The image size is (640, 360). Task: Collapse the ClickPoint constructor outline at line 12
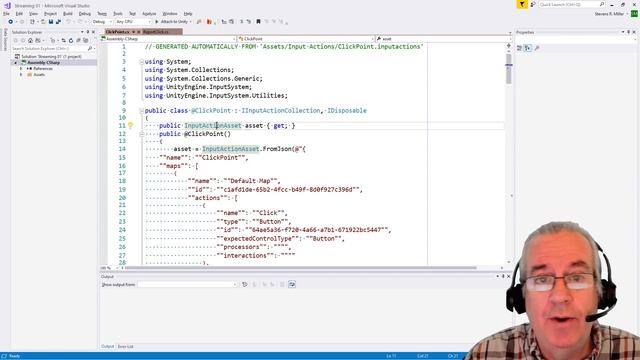click(x=141, y=134)
